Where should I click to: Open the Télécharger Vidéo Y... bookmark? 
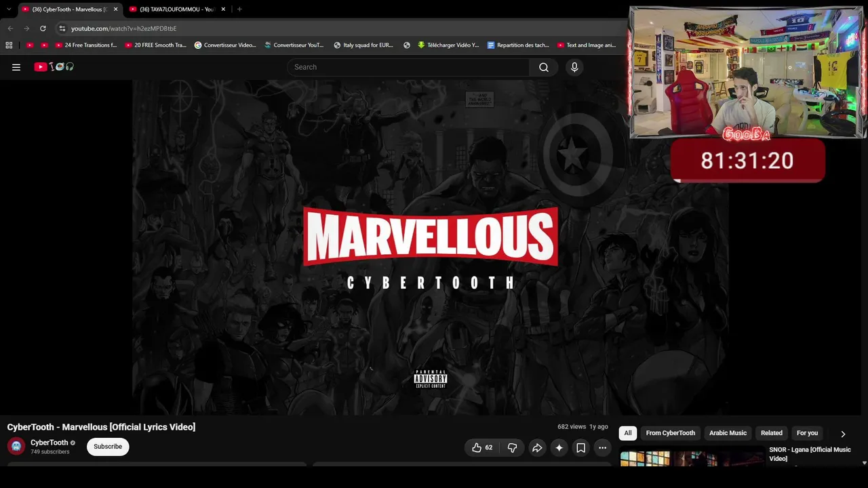click(x=448, y=45)
